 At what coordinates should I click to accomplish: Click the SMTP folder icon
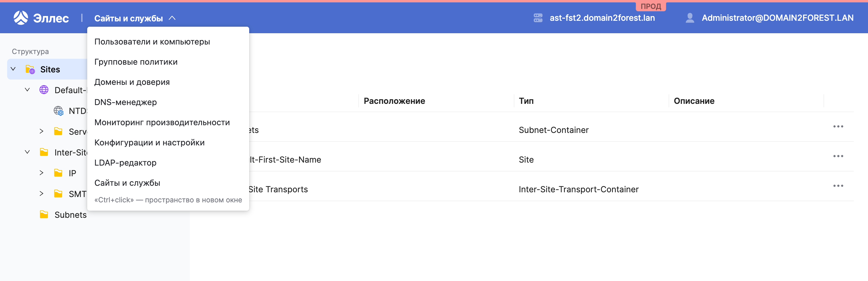pyautogui.click(x=58, y=194)
